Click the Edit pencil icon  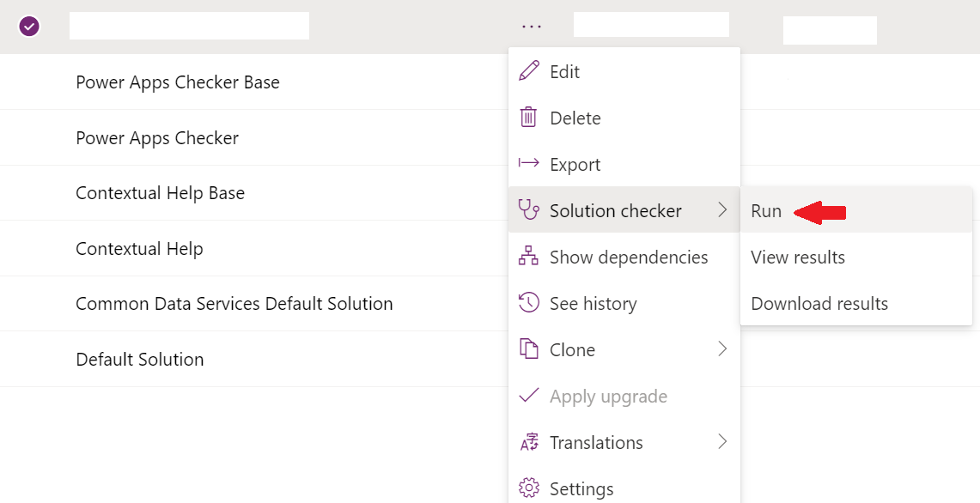(x=529, y=70)
